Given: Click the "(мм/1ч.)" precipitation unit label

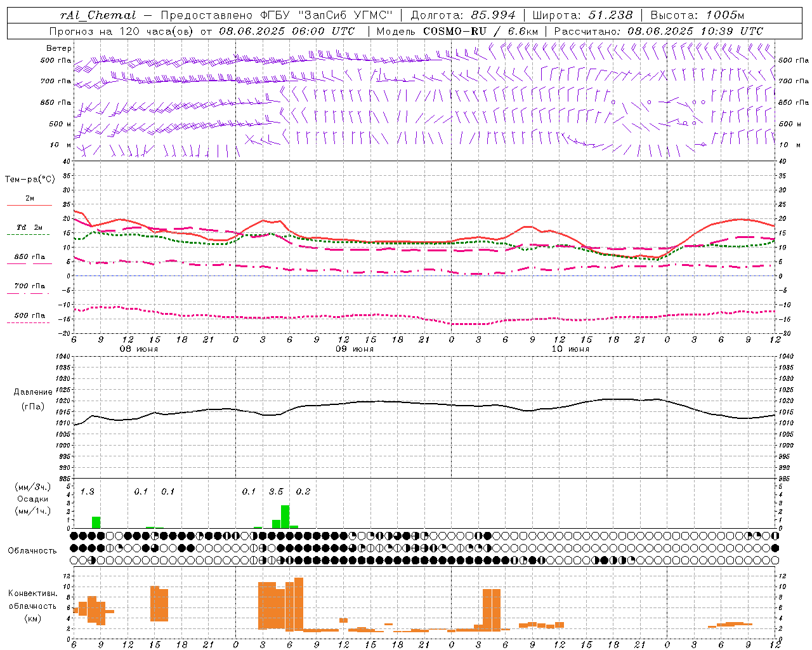Looking at the screenshot, I should click(32, 511).
